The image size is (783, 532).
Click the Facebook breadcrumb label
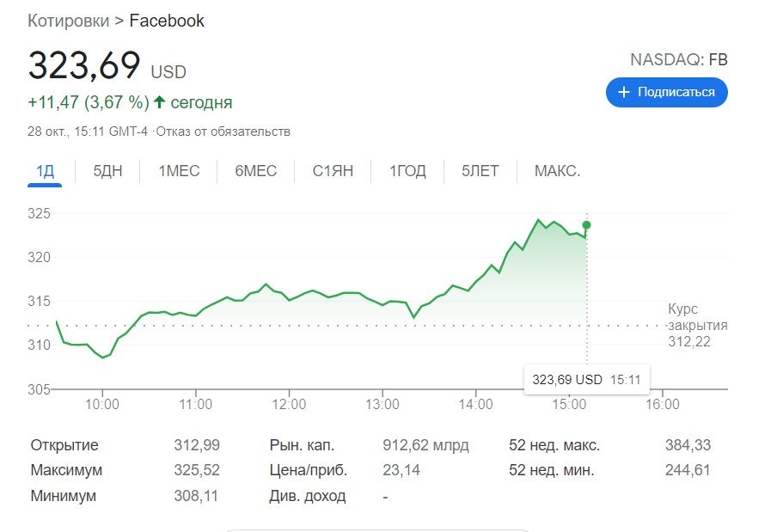pos(166,20)
